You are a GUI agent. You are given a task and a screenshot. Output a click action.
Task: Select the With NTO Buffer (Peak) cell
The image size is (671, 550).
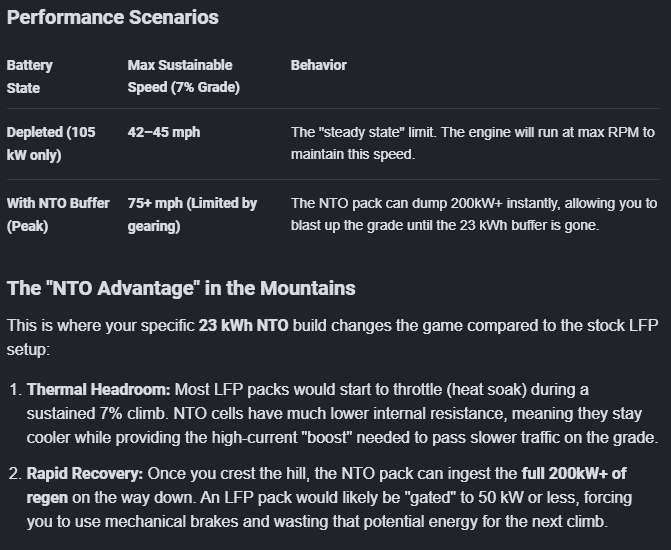(x=58, y=214)
